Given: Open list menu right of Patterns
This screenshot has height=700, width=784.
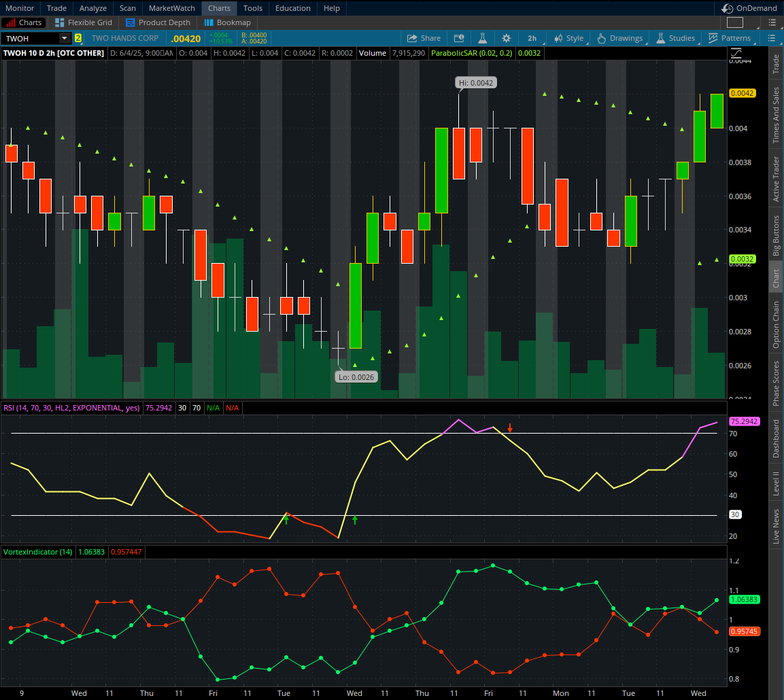Looking at the screenshot, I should tap(772, 38).
